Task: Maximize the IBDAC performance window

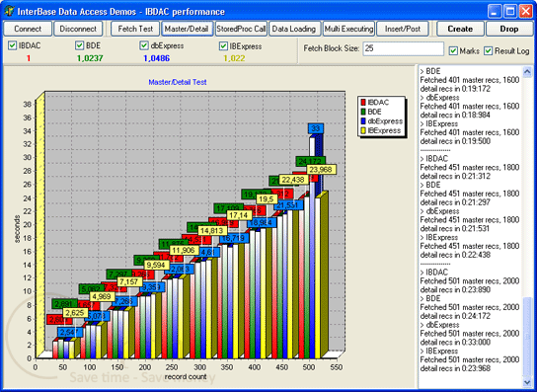Action: [x=510, y=11]
